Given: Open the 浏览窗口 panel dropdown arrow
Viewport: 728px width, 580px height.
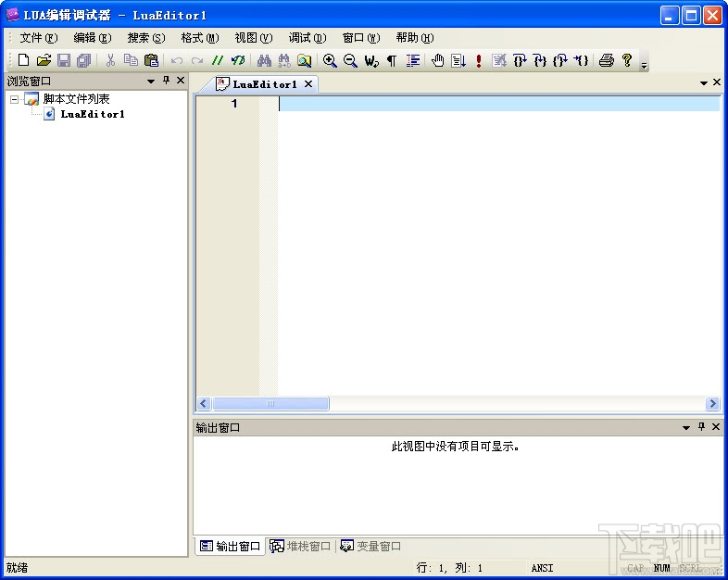Looking at the screenshot, I should [150, 82].
